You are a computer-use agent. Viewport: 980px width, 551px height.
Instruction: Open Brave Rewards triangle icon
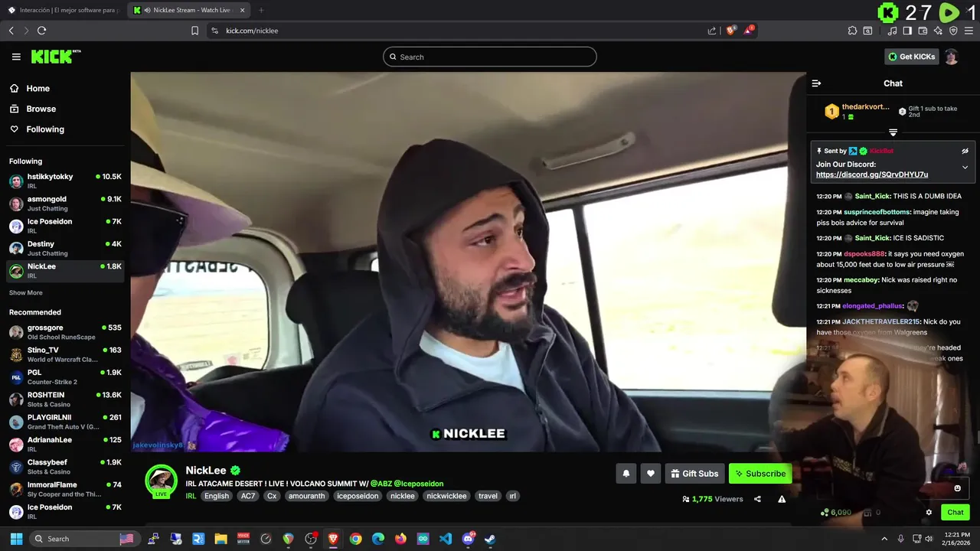pyautogui.click(x=750, y=31)
